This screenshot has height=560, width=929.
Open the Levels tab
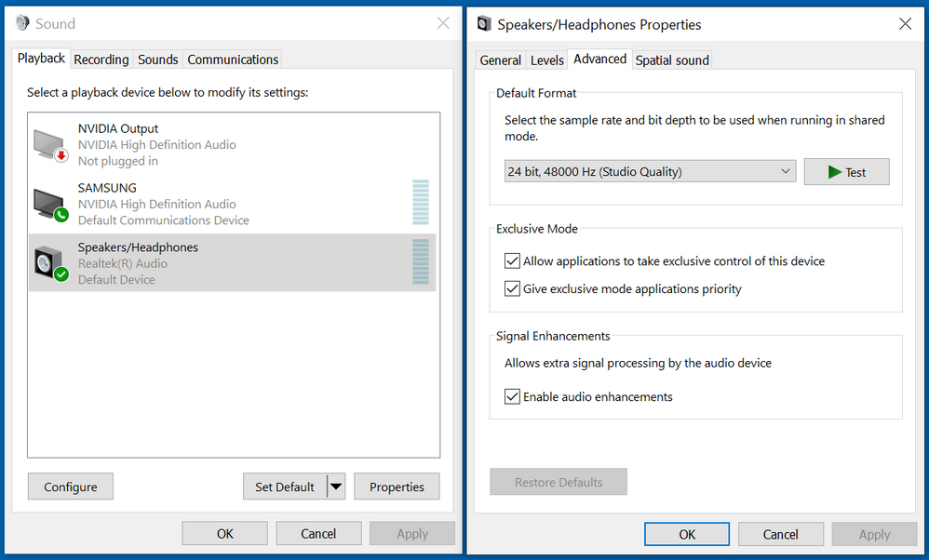(x=546, y=60)
